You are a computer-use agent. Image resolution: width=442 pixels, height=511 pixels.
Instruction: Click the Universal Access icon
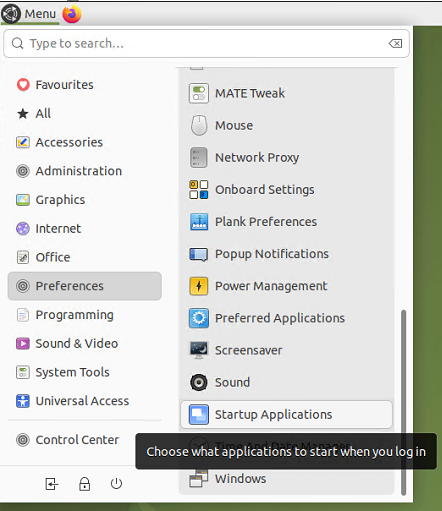tap(23, 401)
